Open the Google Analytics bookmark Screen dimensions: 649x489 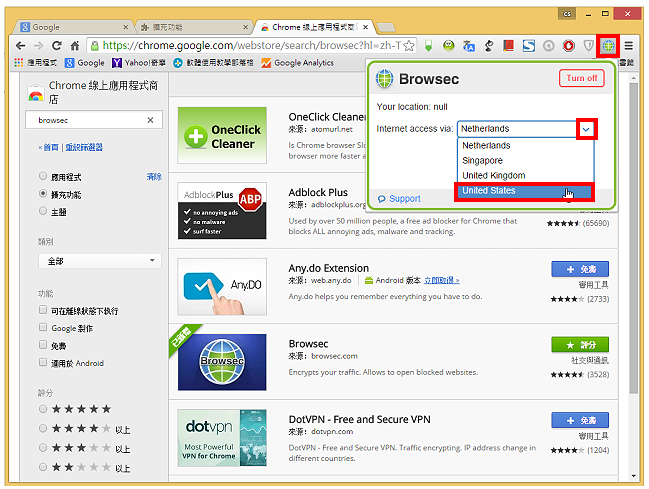point(297,63)
